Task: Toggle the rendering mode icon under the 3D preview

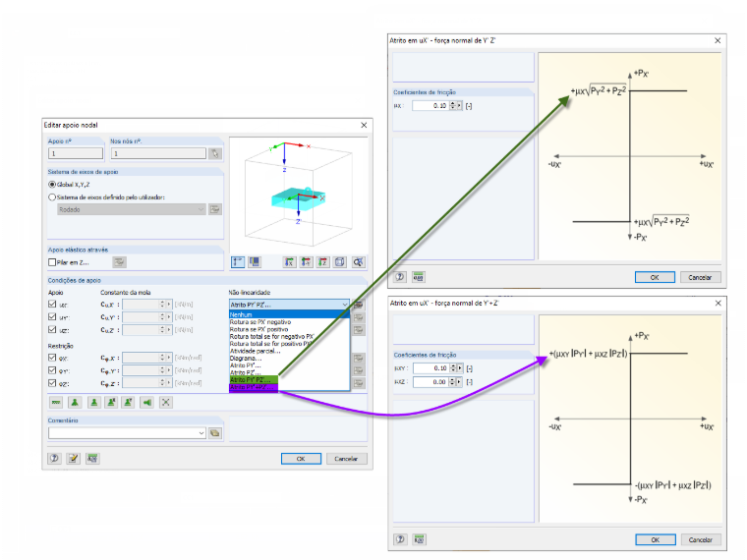Action: pyautogui.click(x=255, y=262)
